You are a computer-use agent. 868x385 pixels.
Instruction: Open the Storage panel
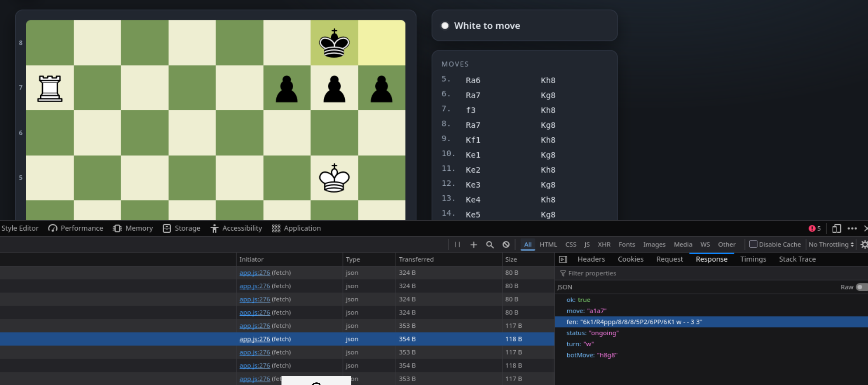[182, 228]
